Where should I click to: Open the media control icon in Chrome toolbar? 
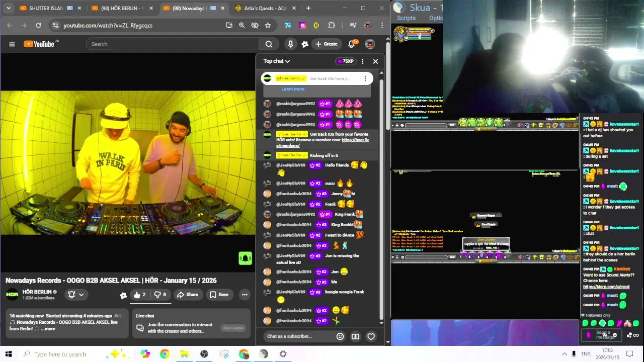coord(353,25)
